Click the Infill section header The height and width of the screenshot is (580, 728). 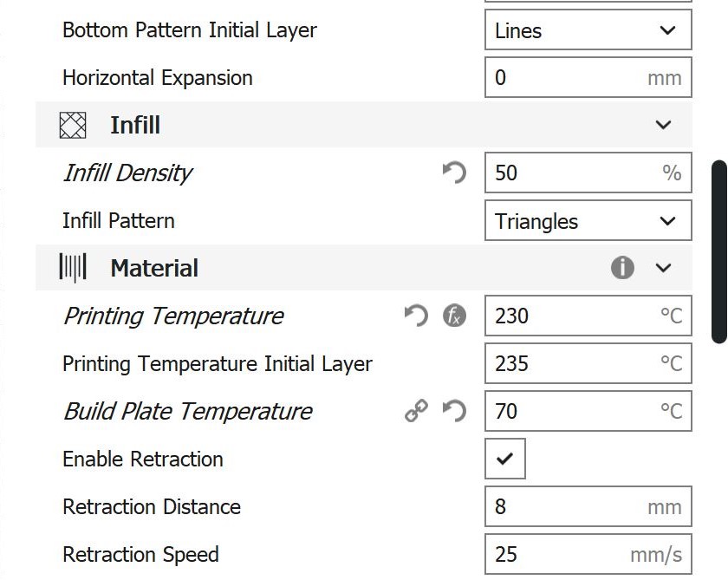[x=135, y=126]
